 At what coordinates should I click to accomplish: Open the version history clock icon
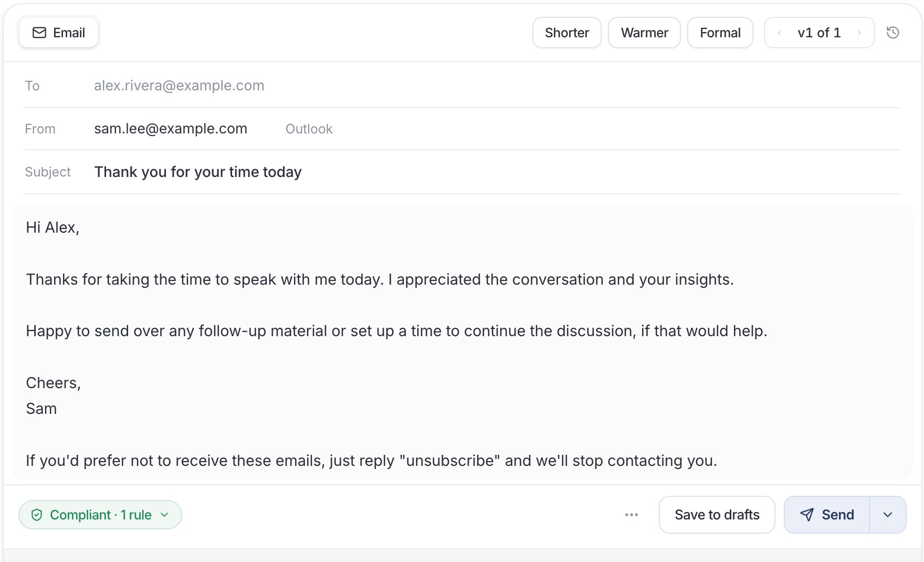coord(892,33)
